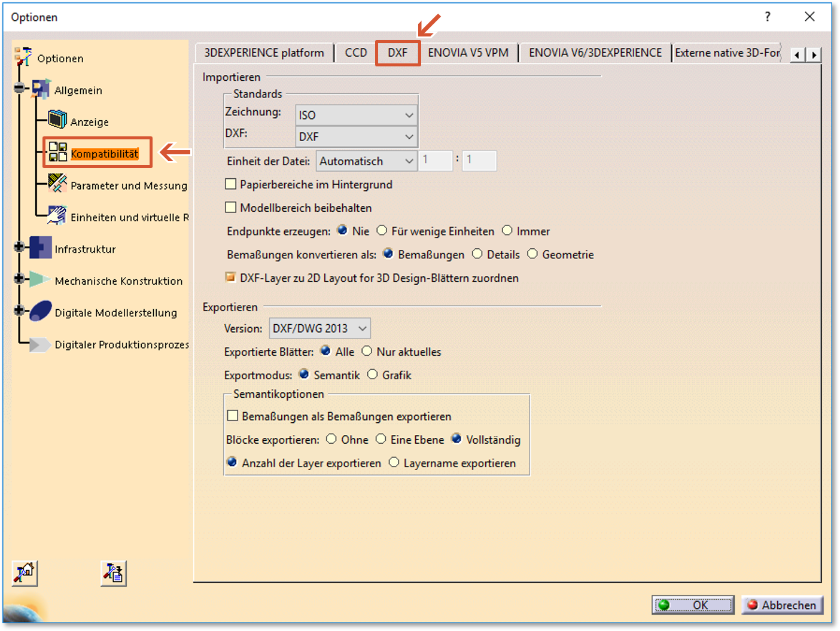Click the bottom-left reset settings icon

pyautogui.click(x=25, y=573)
